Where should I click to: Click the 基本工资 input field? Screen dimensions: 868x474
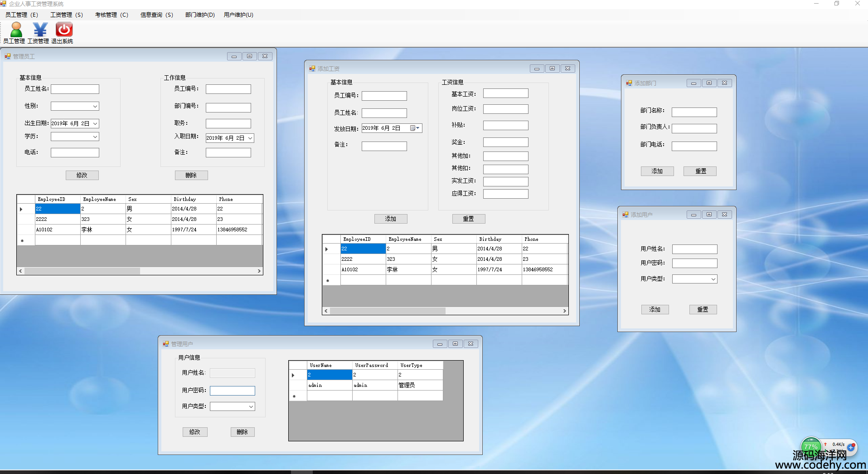505,93
